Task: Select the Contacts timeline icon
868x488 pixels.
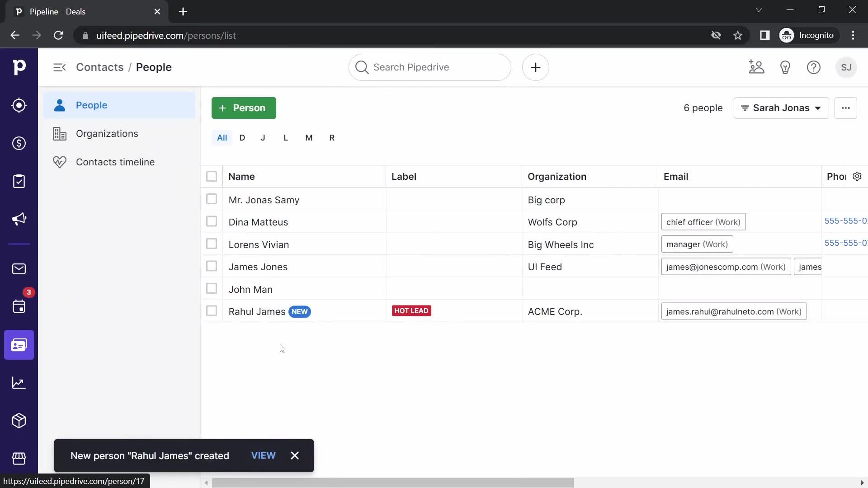Action: coord(60,161)
